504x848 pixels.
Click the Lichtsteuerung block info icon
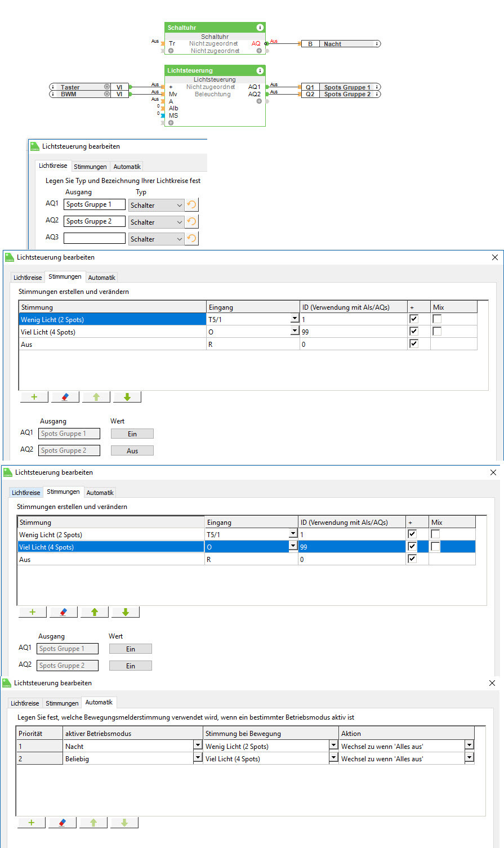[260, 70]
